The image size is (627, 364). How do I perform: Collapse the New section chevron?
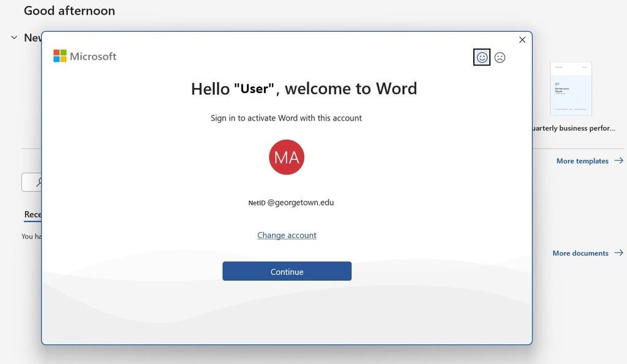pos(14,37)
